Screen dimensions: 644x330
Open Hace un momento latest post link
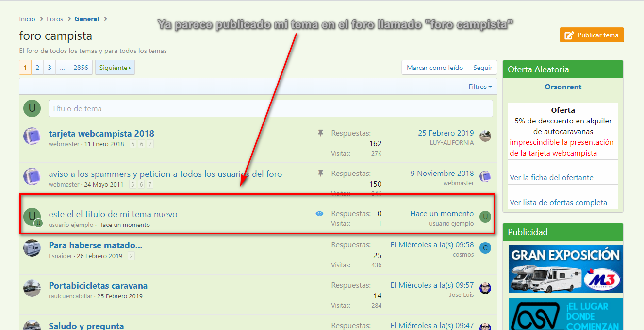[442, 213]
